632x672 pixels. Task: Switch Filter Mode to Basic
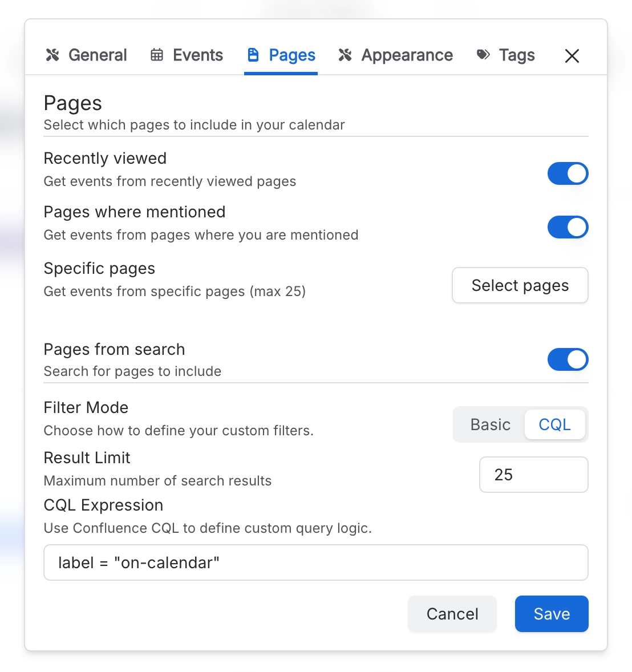490,424
